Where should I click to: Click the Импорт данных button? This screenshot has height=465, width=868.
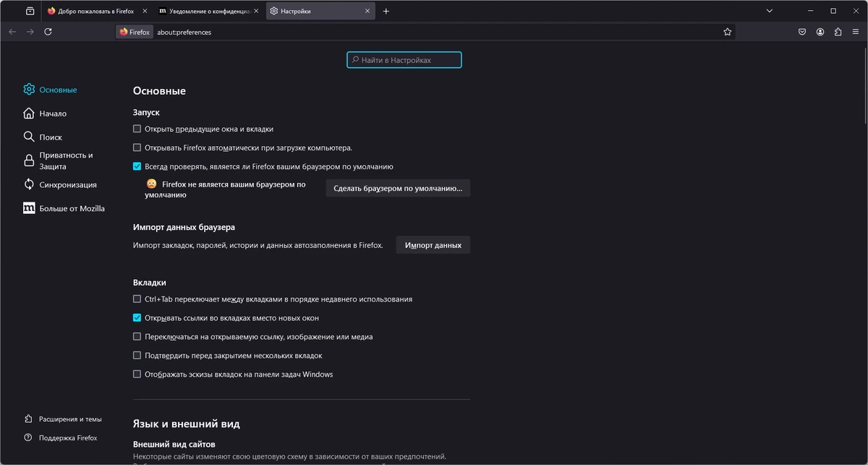[x=433, y=245]
